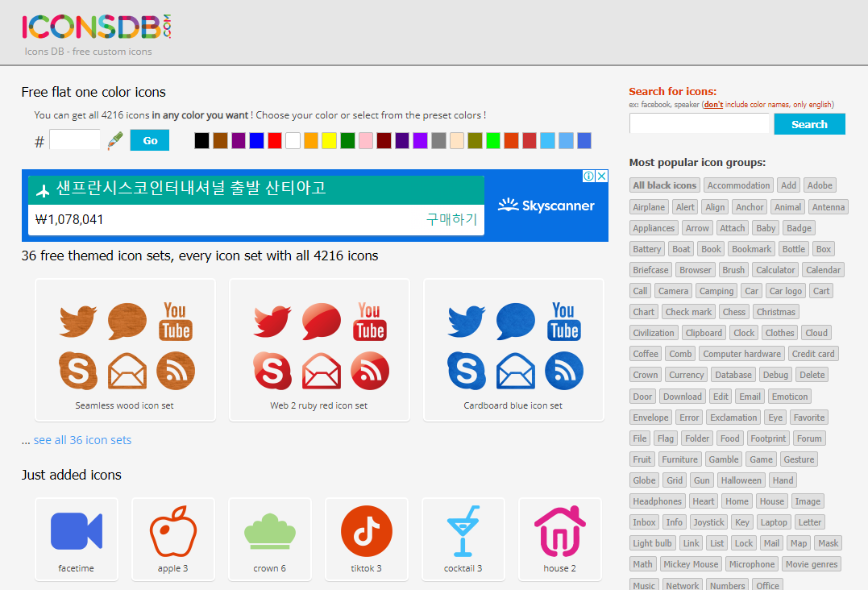The image size is (868, 590).
Task: Click the ruby red speech bubble icon
Action: pos(322,321)
